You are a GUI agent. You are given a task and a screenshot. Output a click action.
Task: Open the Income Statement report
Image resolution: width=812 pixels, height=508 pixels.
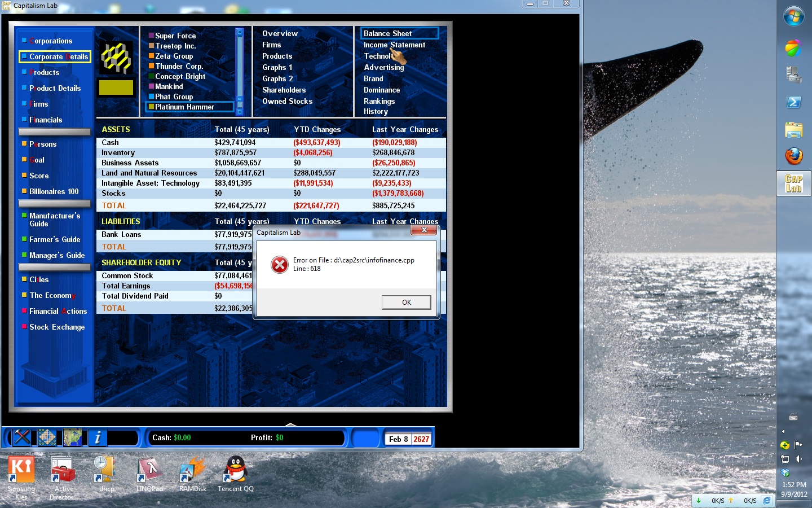(394, 45)
